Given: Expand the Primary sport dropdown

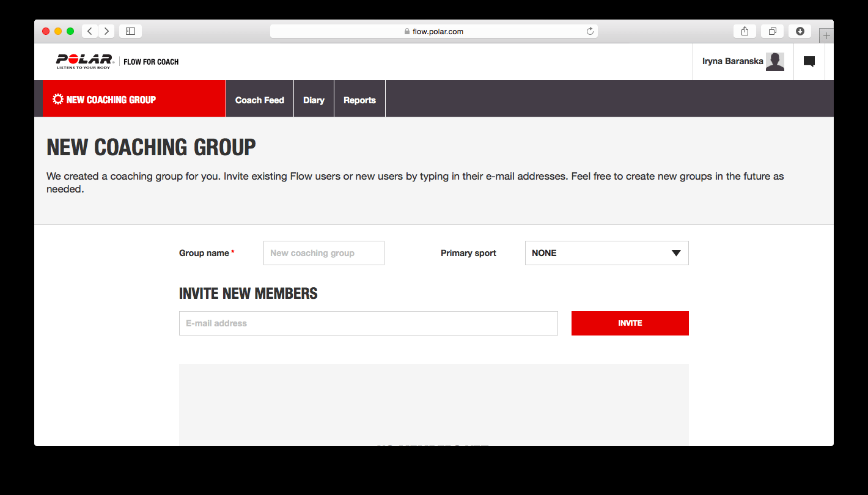Looking at the screenshot, I should [606, 253].
